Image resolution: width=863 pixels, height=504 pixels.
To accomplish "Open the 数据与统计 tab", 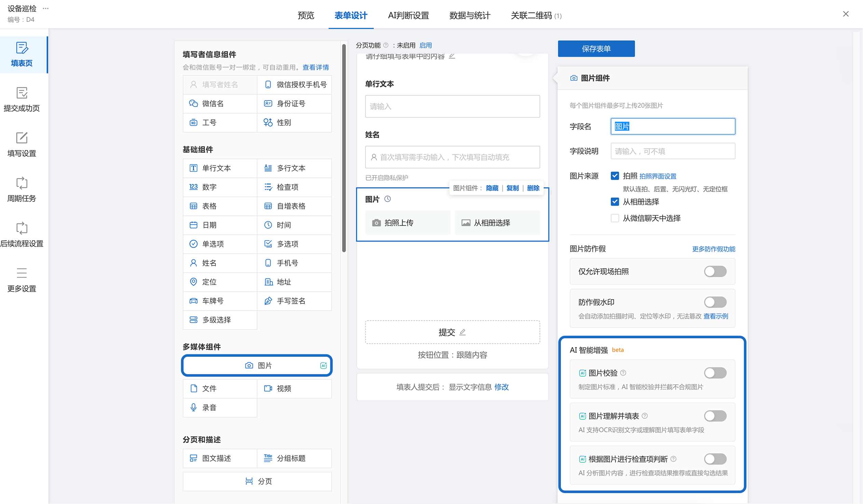I will pos(470,15).
